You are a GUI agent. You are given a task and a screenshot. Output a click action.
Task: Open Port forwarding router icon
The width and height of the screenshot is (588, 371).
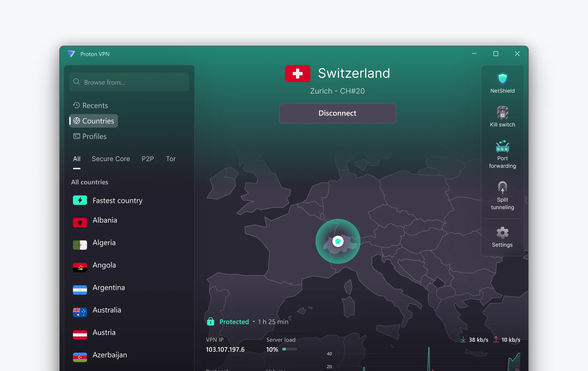pyautogui.click(x=502, y=146)
